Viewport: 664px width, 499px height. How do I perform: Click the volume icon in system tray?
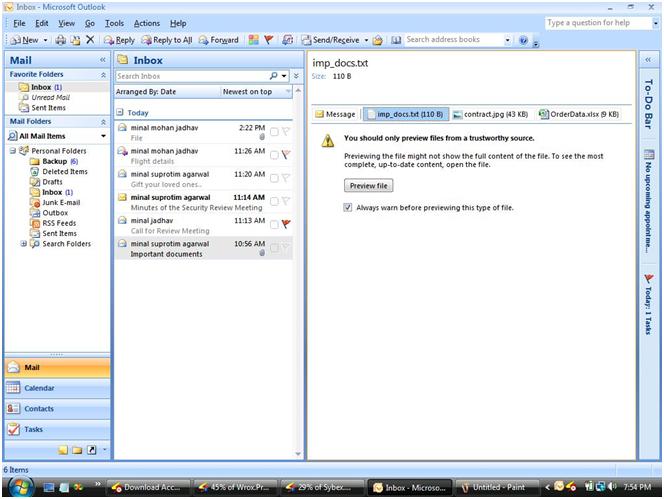tap(611, 487)
